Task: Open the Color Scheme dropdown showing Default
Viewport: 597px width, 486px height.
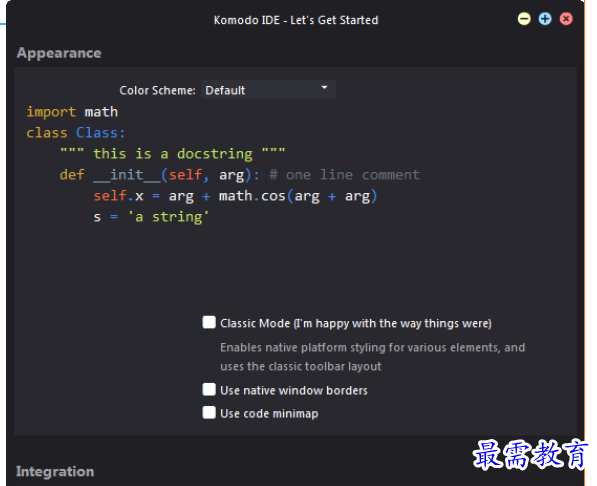Action: pyautogui.click(x=268, y=90)
